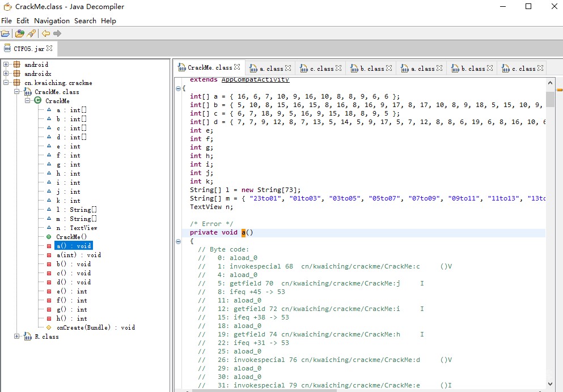This screenshot has height=392, width=563.
Task: Expand the android package node
Action: 6,65
